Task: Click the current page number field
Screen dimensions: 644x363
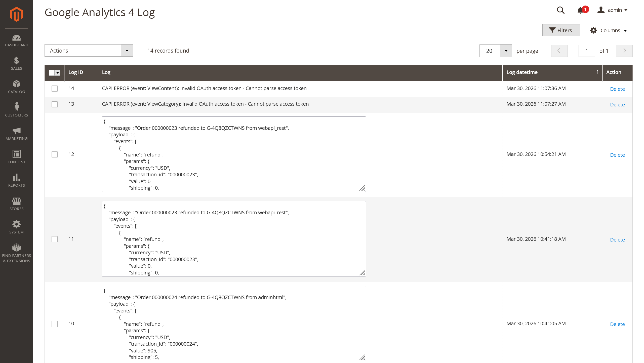Action: click(587, 51)
